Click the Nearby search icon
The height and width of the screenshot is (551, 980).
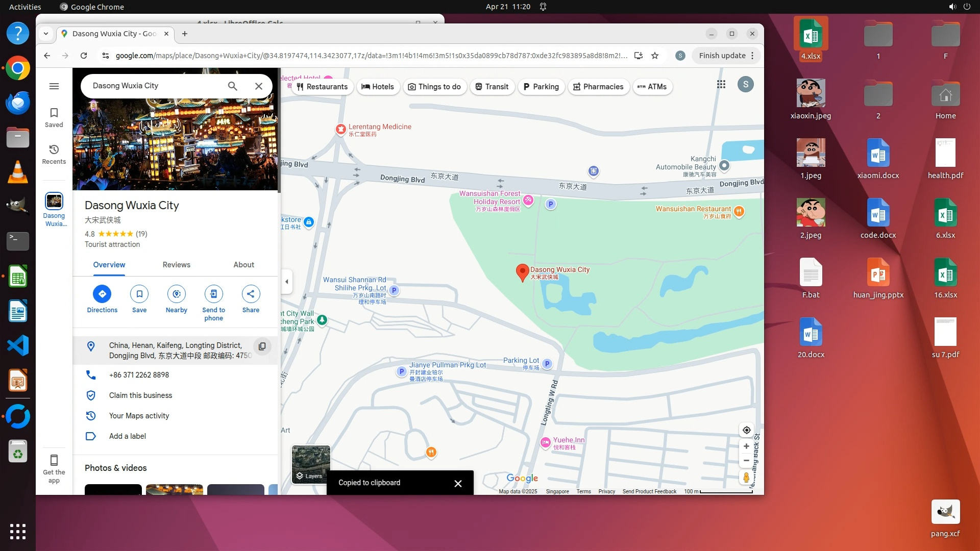click(x=177, y=294)
